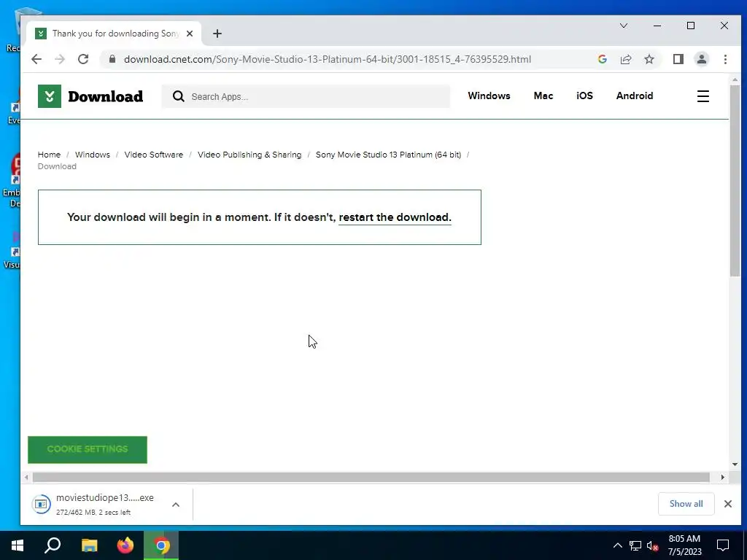Open the hamburger site menu
This screenshot has width=747, height=560.
[x=703, y=96]
